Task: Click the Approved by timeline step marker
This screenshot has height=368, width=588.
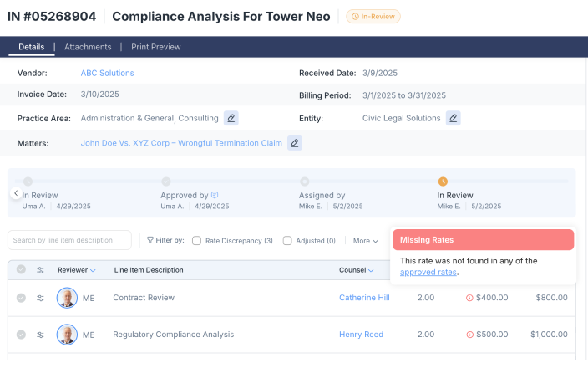Action: 166,181
